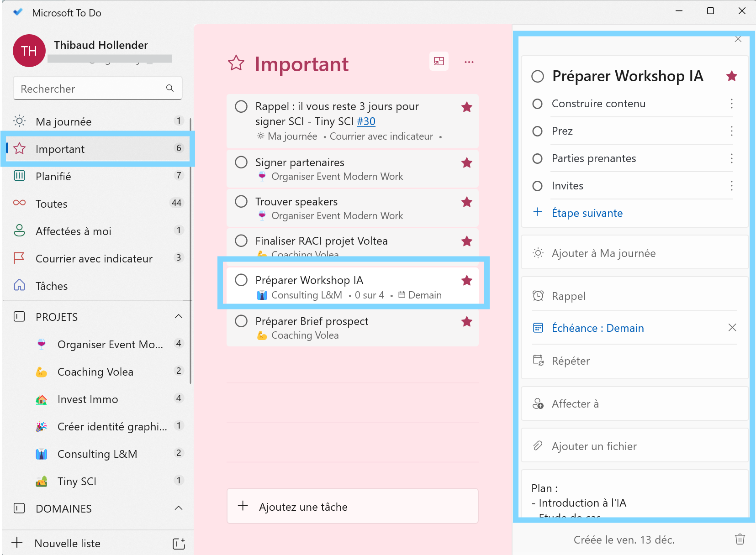Click the list theme icon beside Important title
The height and width of the screenshot is (555, 756).
click(x=439, y=62)
